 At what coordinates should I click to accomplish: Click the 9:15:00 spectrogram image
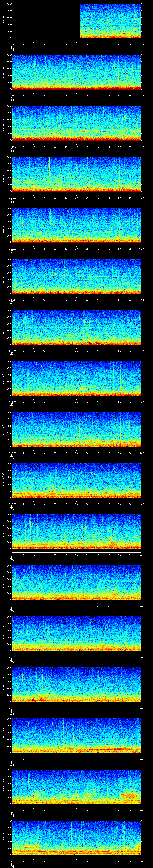(77, 583)
